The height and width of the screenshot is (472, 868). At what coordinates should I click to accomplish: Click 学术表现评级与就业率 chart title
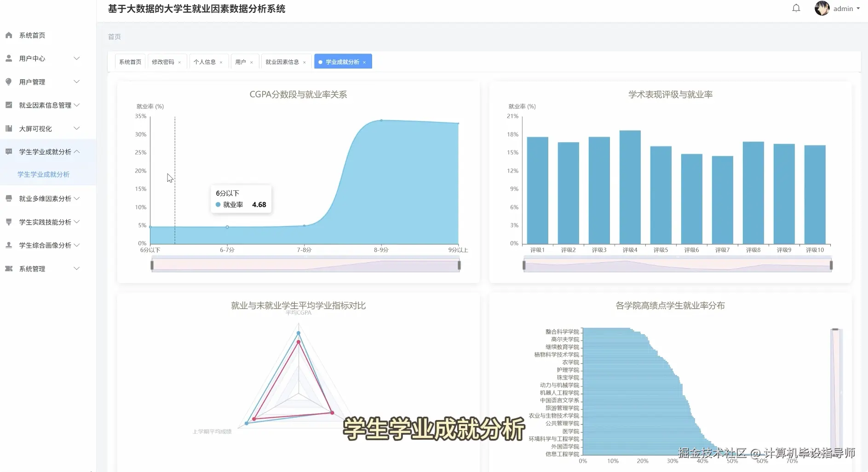(670, 94)
